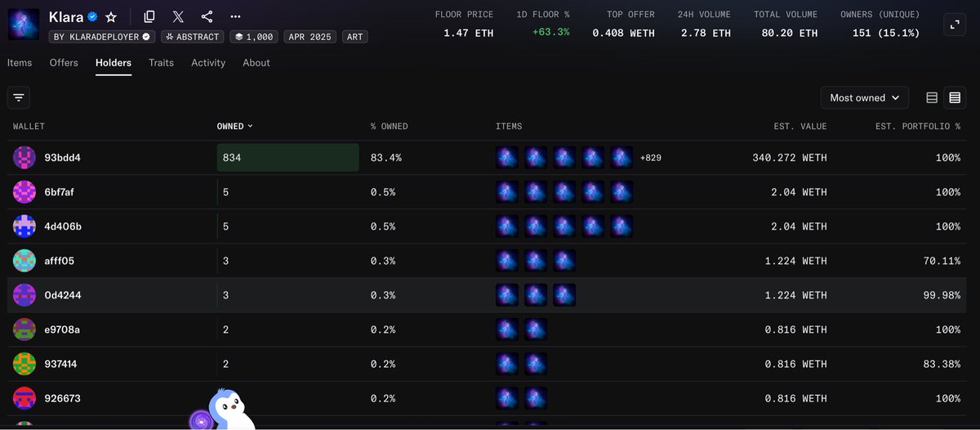Screen dimensions: 980x430
Task: Open the Offers tab
Action: click(x=64, y=63)
